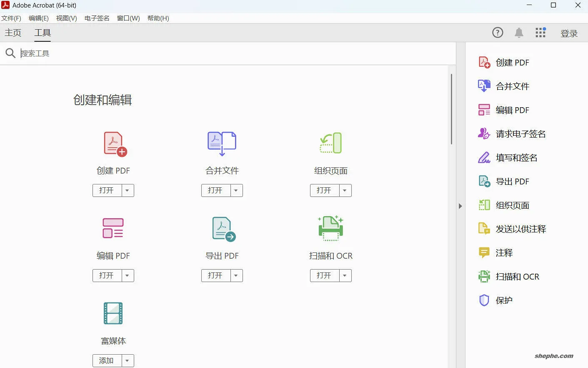Select 保护 shield icon in sidebar
Screen dimensions: 588x368
pyautogui.click(x=484, y=300)
